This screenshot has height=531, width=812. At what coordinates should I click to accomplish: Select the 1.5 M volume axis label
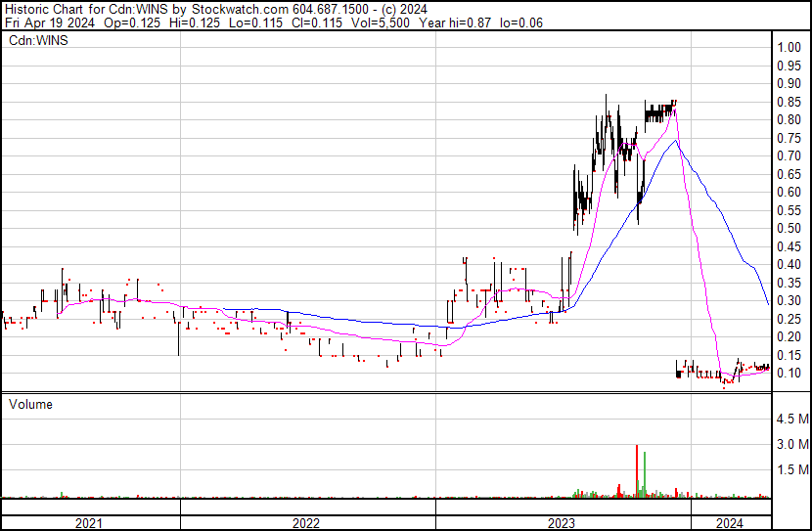(x=791, y=470)
